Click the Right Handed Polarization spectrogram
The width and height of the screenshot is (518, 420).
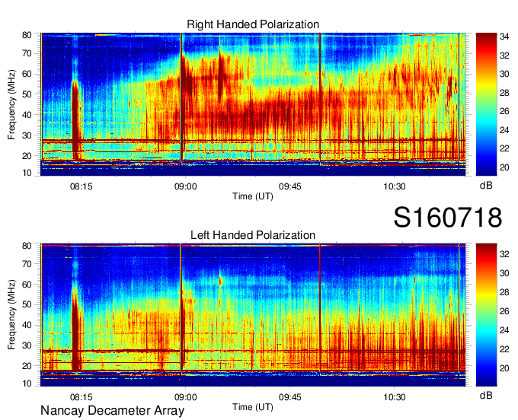coord(253,104)
